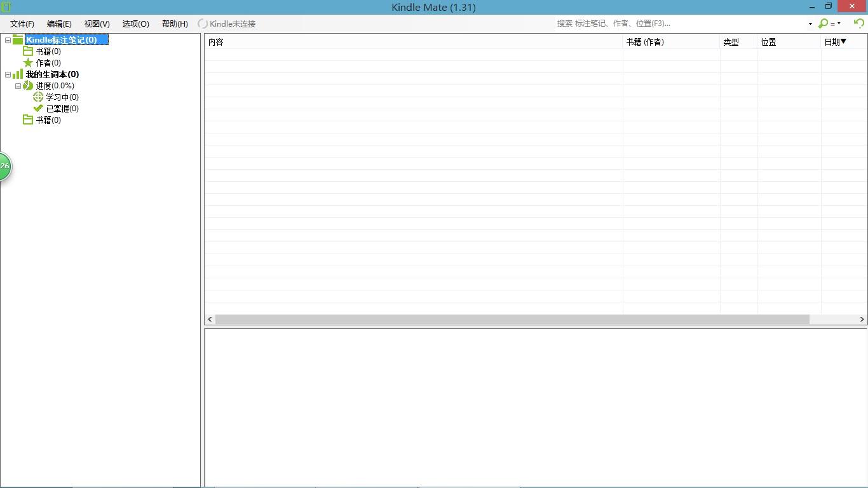Viewport: 868px width, 488px height.
Task: Click the target icon beside 学习中
Action: 38,97
